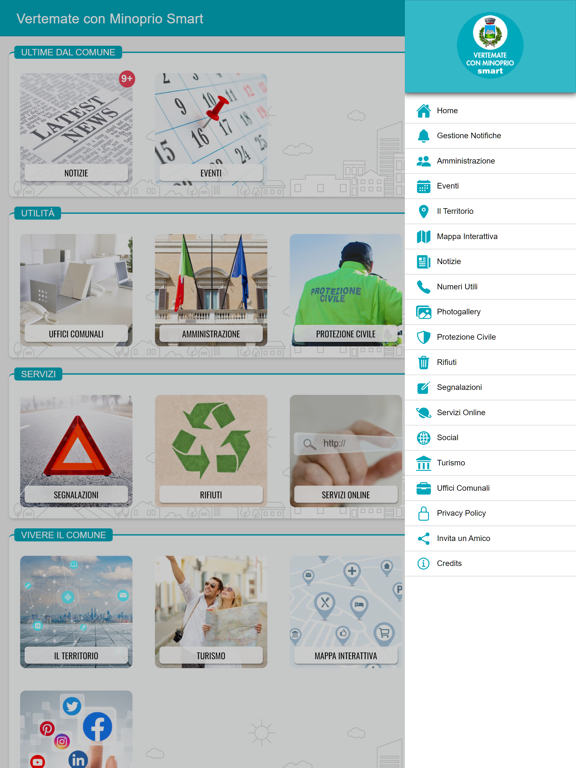Click the Eventi calendar icon in menu
The height and width of the screenshot is (768, 576).
click(423, 186)
